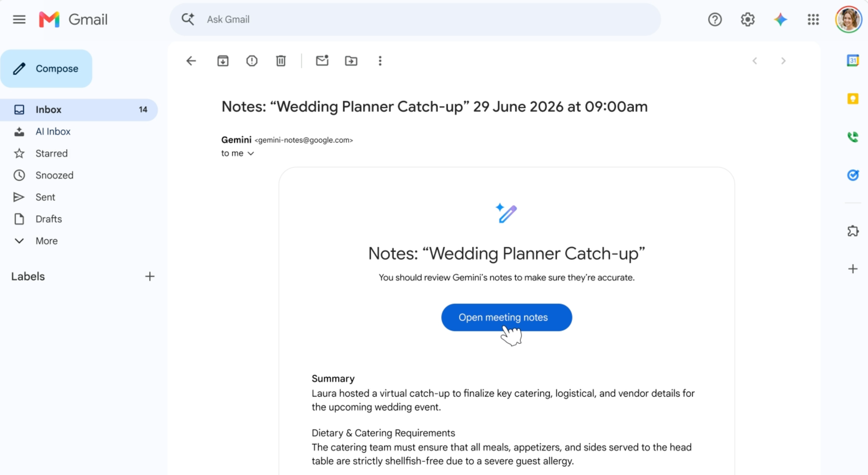The width and height of the screenshot is (868, 475).
Task: Get add-ons with side panel plus icon
Action: point(853,269)
